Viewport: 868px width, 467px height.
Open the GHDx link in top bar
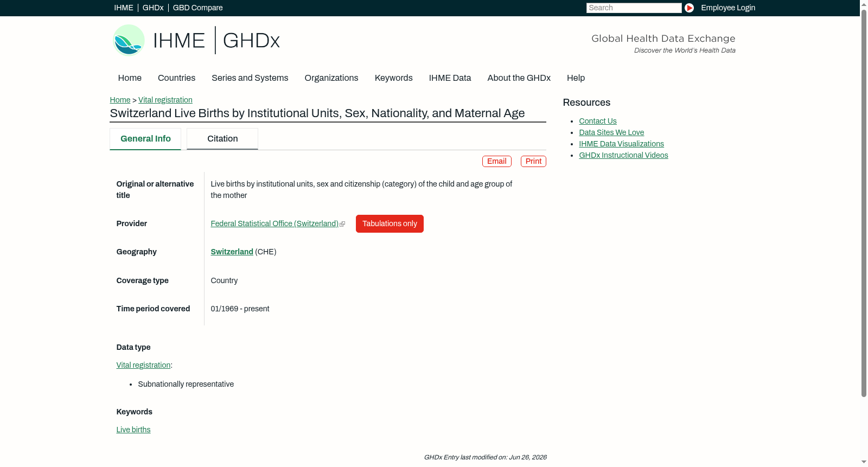click(x=153, y=8)
